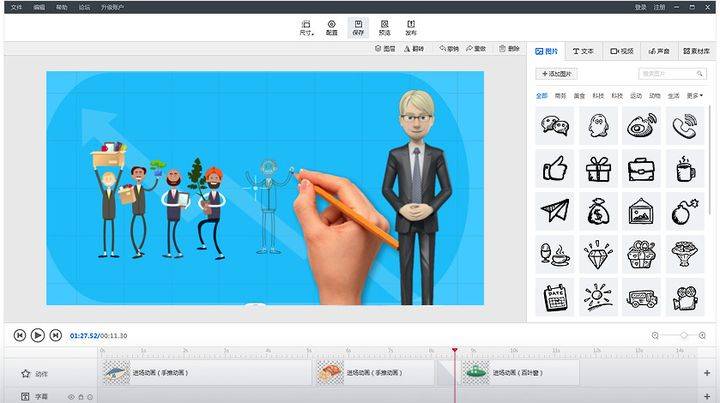Choose the chat bubbles doodle icon

(x=554, y=125)
